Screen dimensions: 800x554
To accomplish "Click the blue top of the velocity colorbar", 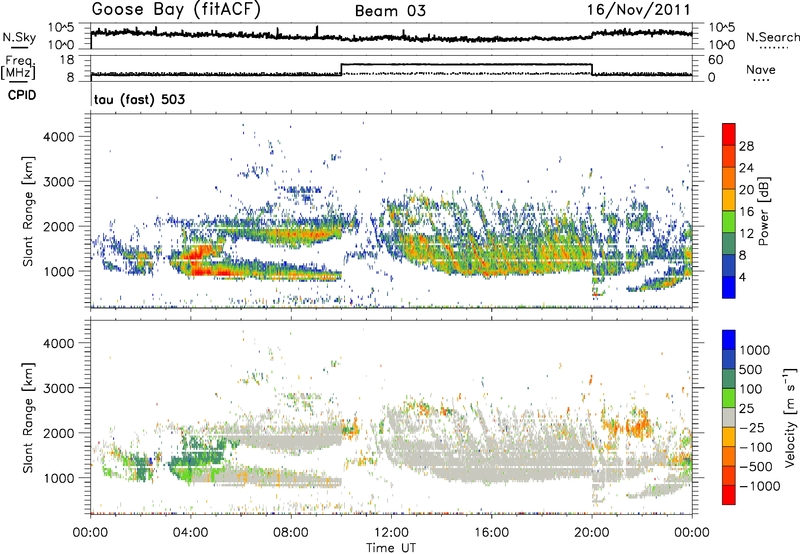I will tap(729, 340).
